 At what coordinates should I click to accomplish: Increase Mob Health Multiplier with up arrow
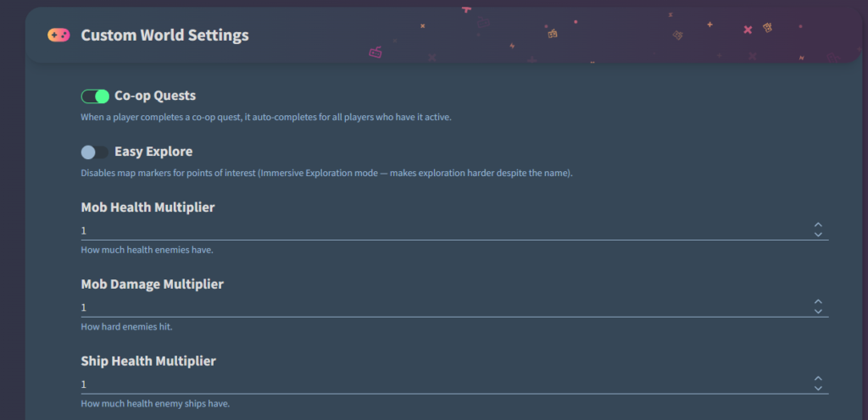[818, 225]
